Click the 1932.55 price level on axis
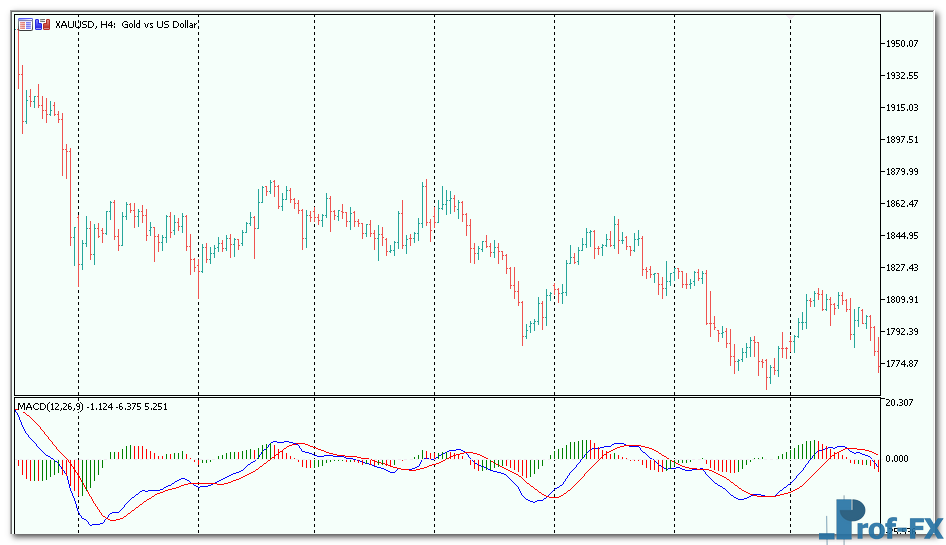Viewport: 946px width, 545px height. (x=902, y=76)
